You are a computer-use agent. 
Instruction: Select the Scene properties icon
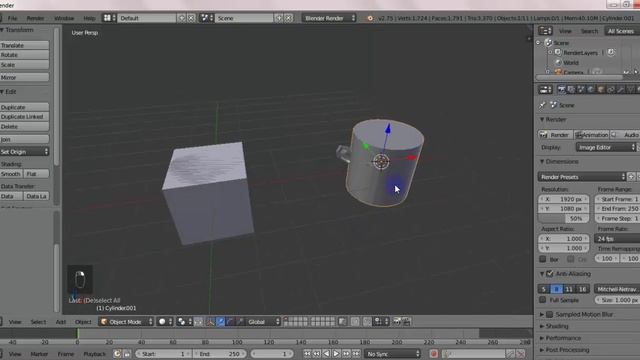click(x=581, y=89)
